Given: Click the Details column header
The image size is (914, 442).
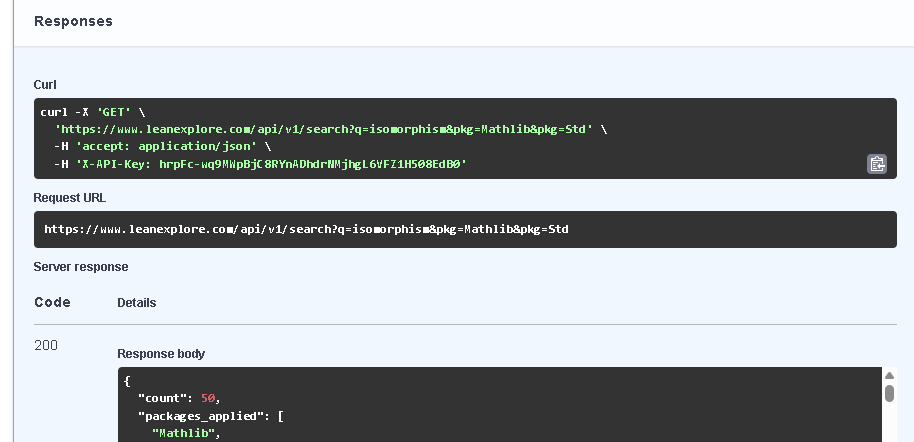Looking at the screenshot, I should pyautogui.click(x=136, y=302).
